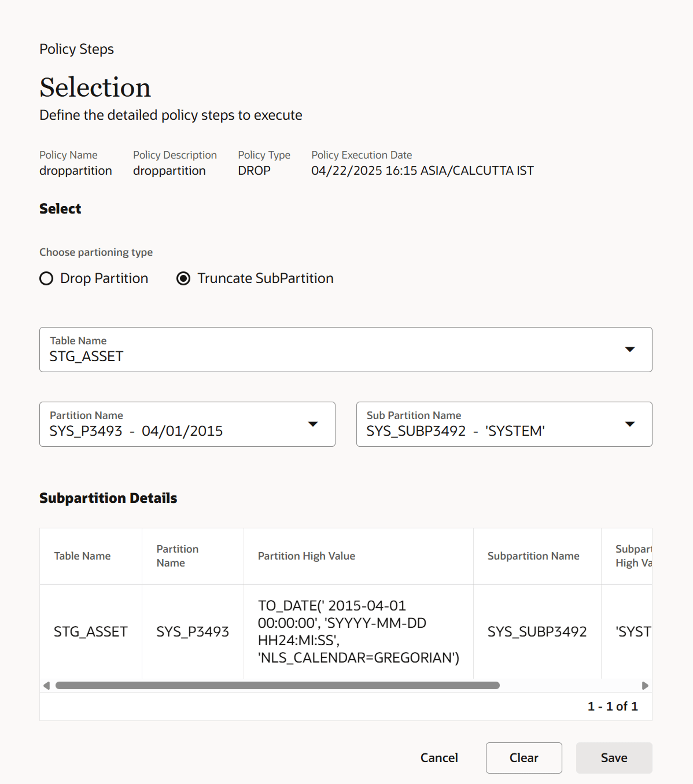Open the Partition Name dropdown showing SYS_P3493
693x784 pixels.
pyautogui.click(x=187, y=424)
